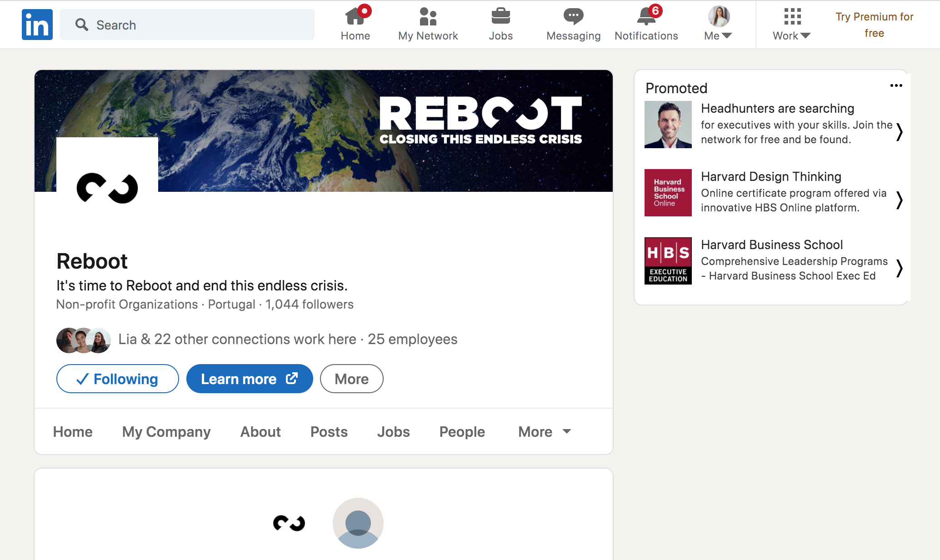Viewport: 940px width, 560px height.
Task: Open the Harvard Design Thinking ad title
Action: (771, 176)
